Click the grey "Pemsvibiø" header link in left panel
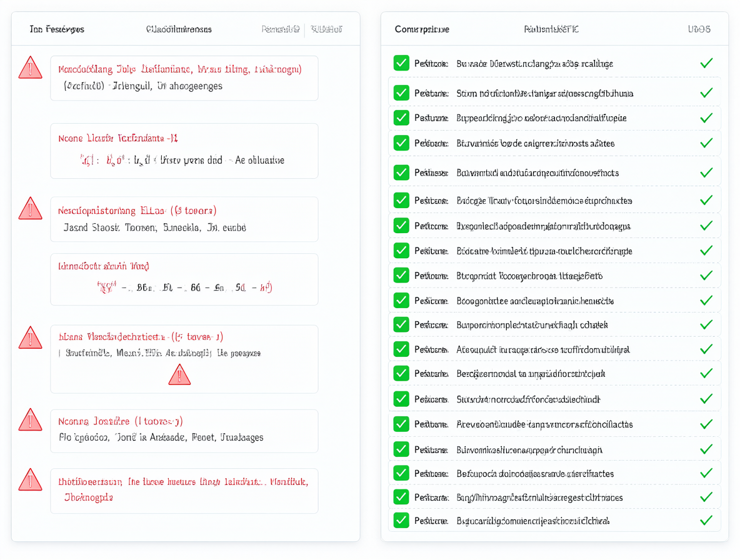 click(281, 29)
